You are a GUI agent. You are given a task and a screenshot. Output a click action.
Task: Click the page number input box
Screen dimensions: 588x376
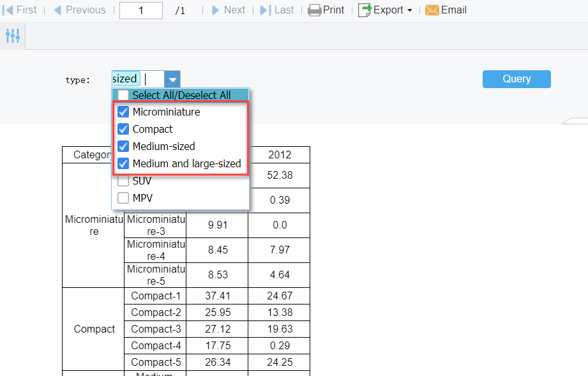140,10
